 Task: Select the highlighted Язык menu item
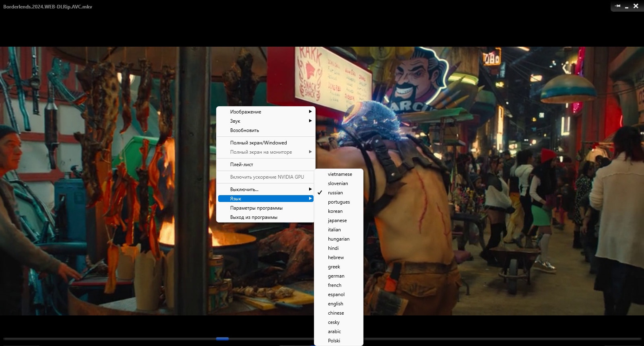click(x=266, y=199)
